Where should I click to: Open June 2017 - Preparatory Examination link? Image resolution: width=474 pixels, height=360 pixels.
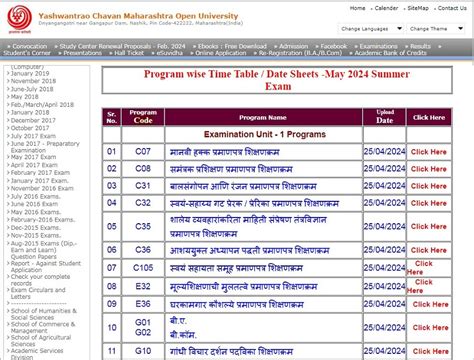45,147
